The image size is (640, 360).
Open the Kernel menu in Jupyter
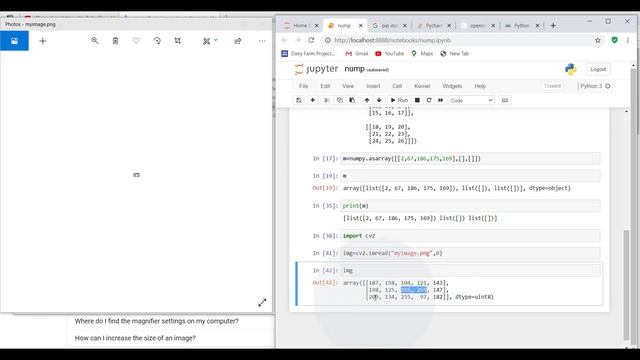tap(422, 86)
